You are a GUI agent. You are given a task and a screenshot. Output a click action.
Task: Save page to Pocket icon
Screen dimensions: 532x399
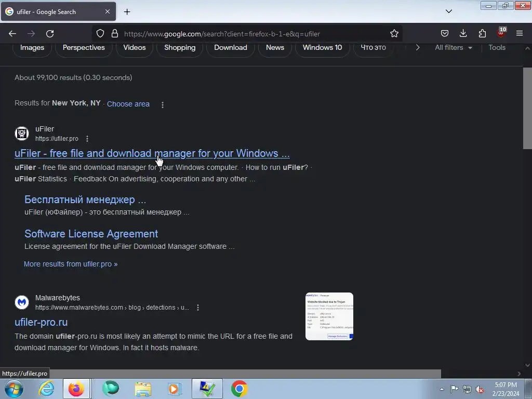coord(445,33)
